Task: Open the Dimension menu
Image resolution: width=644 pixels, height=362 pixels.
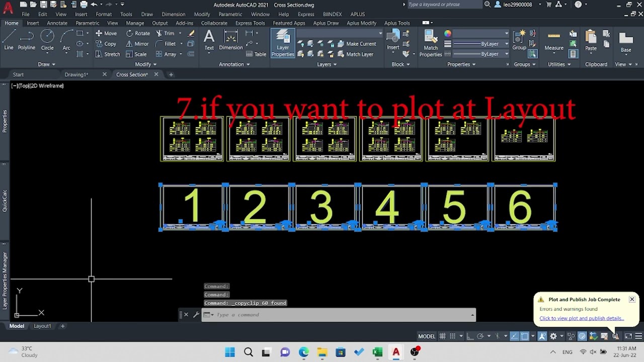Action: tap(173, 14)
